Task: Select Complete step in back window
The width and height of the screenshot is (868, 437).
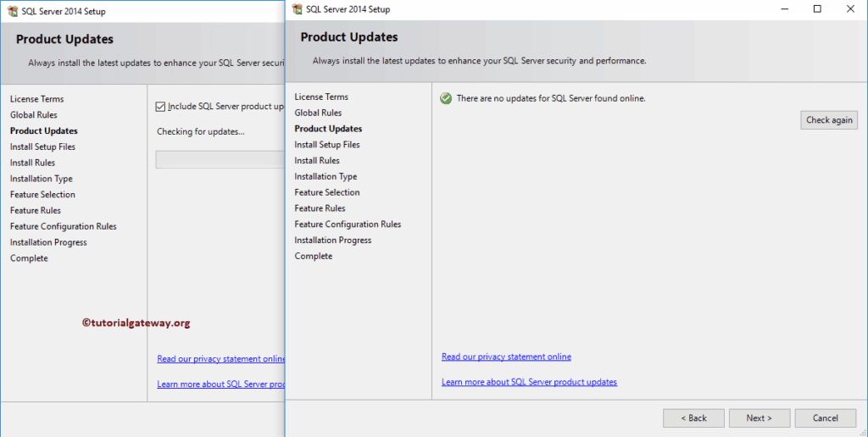Action: (29, 259)
